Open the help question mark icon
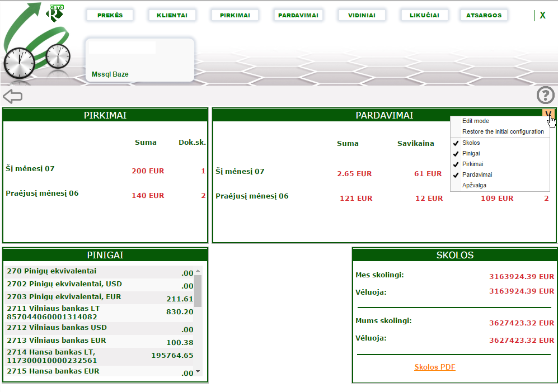This screenshot has width=558, height=392. (545, 96)
